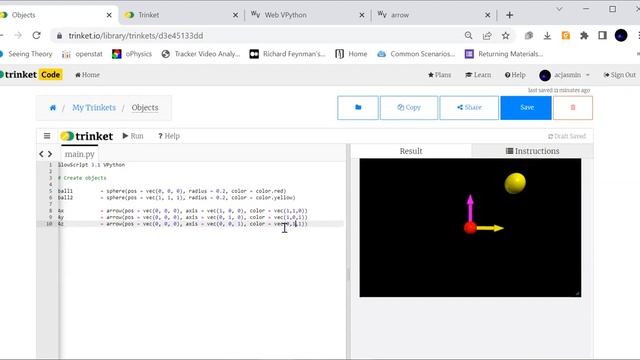The height and width of the screenshot is (360, 640).
Task: Click the red sphere in result canvas
Action: [470, 228]
